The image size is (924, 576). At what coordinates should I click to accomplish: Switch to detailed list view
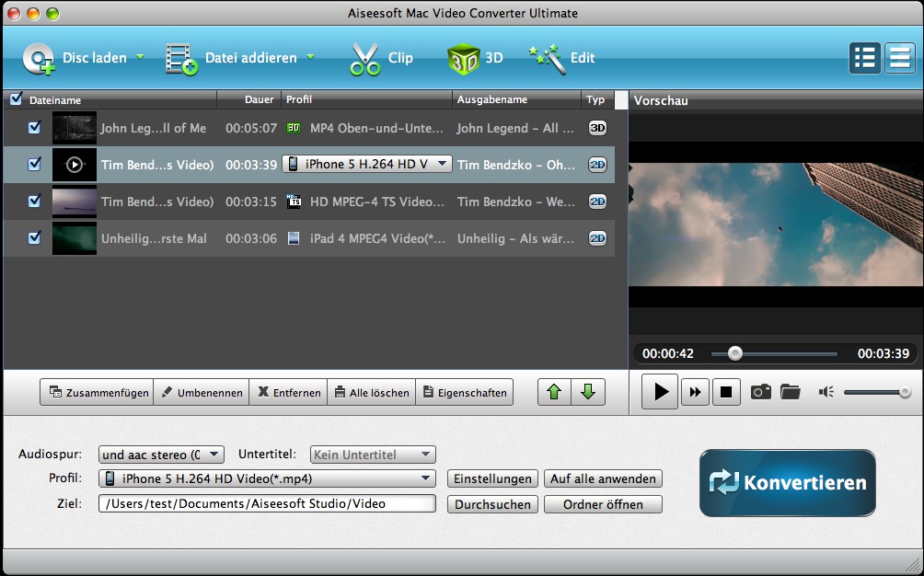tap(864, 58)
